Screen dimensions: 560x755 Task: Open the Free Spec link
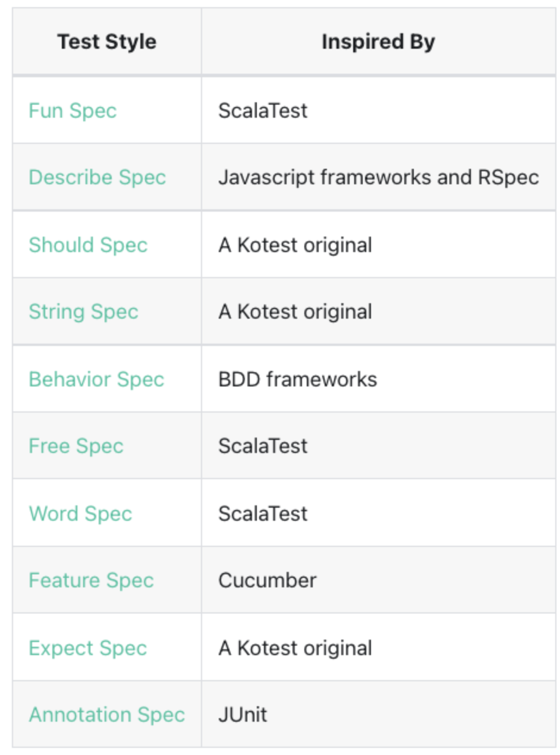(x=76, y=446)
